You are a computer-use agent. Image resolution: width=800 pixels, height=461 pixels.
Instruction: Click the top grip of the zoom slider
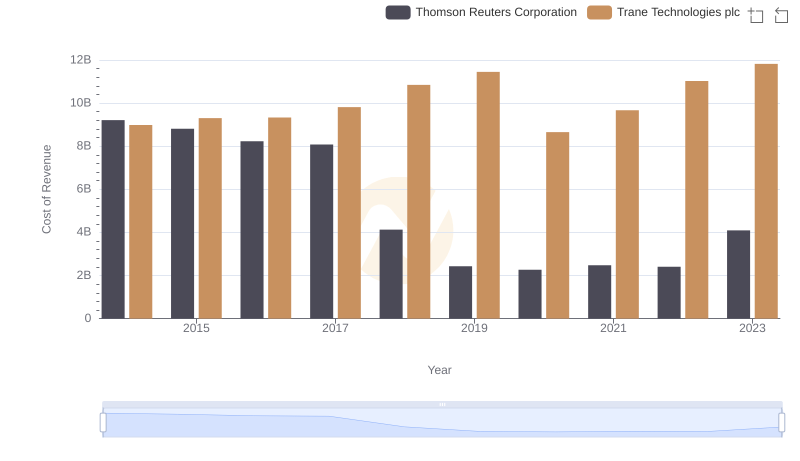pos(442,404)
